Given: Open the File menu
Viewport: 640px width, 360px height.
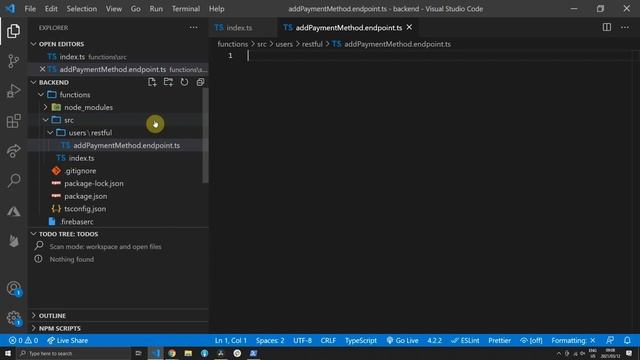Looking at the screenshot, I should coord(30,9).
